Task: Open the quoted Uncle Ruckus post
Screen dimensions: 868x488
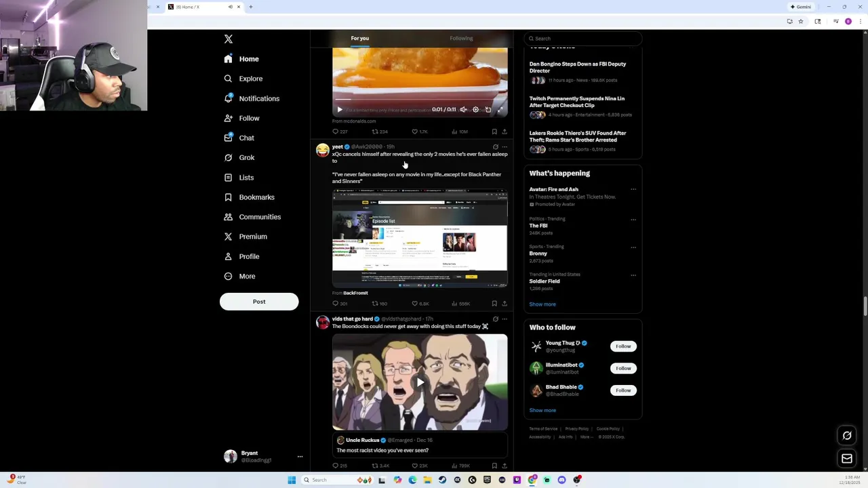Action: tap(420, 445)
